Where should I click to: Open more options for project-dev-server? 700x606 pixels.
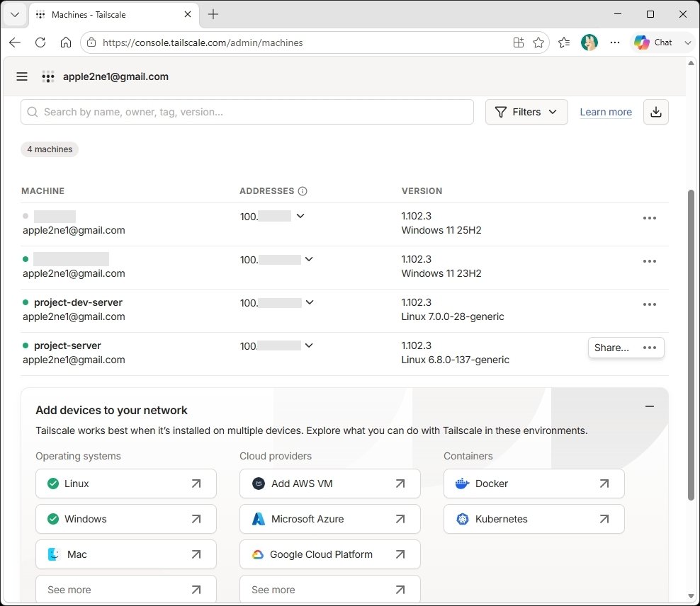click(649, 304)
